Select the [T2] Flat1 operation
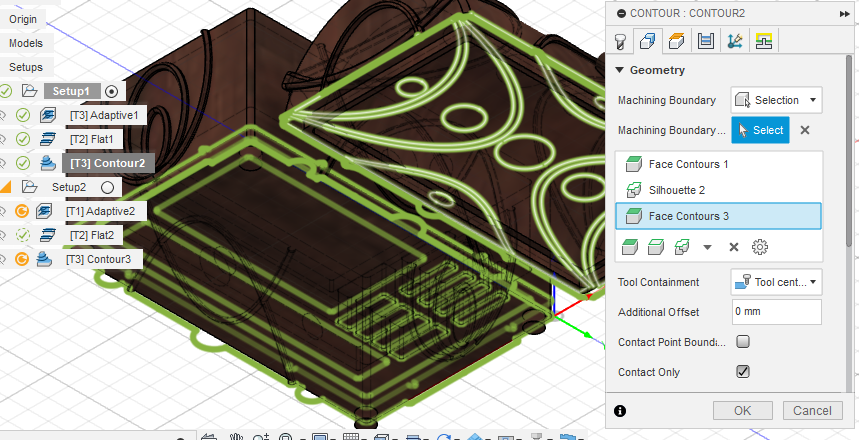859x440 pixels. point(91,140)
